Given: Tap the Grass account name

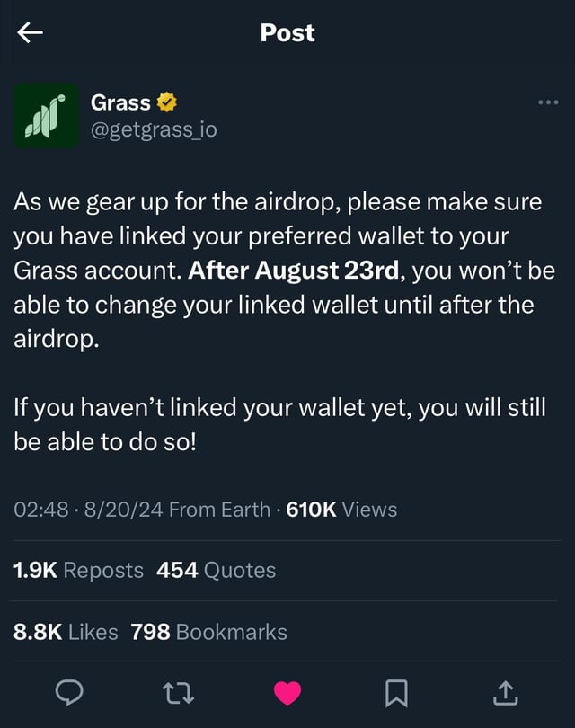Looking at the screenshot, I should point(120,102).
